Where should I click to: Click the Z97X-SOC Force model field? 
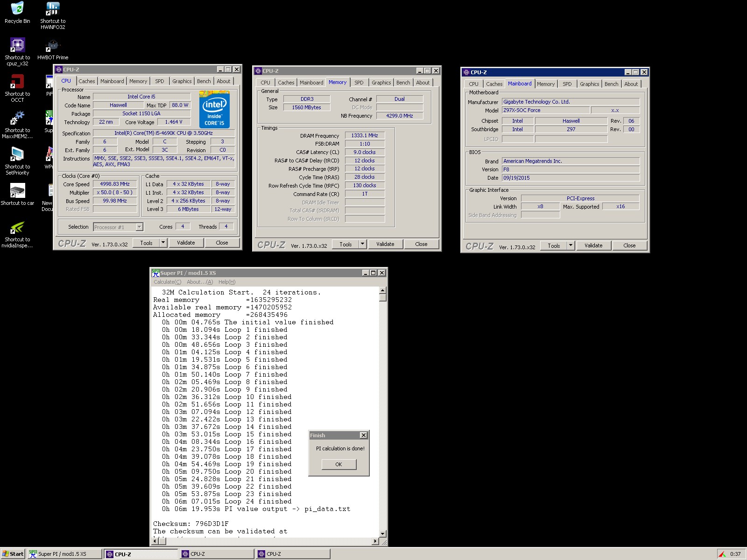tap(545, 110)
